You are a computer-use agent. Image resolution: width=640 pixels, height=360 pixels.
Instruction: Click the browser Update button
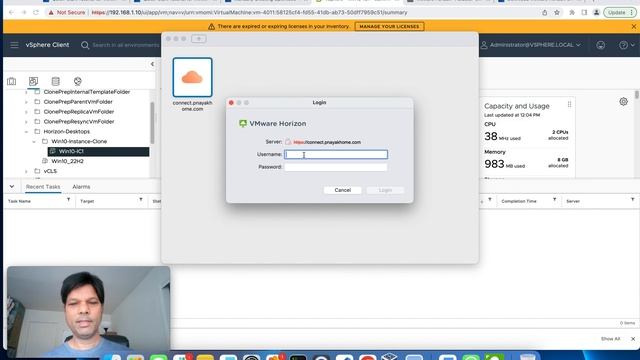[620, 13]
